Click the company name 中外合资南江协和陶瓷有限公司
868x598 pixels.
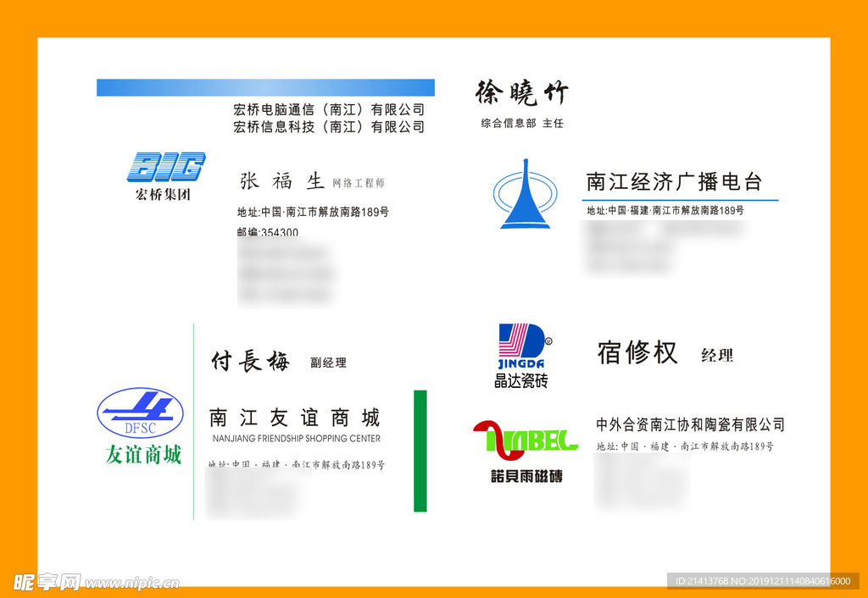click(690, 425)
